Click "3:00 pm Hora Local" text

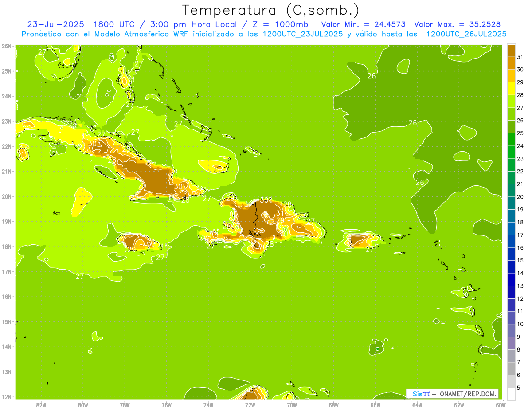(194, 24)
